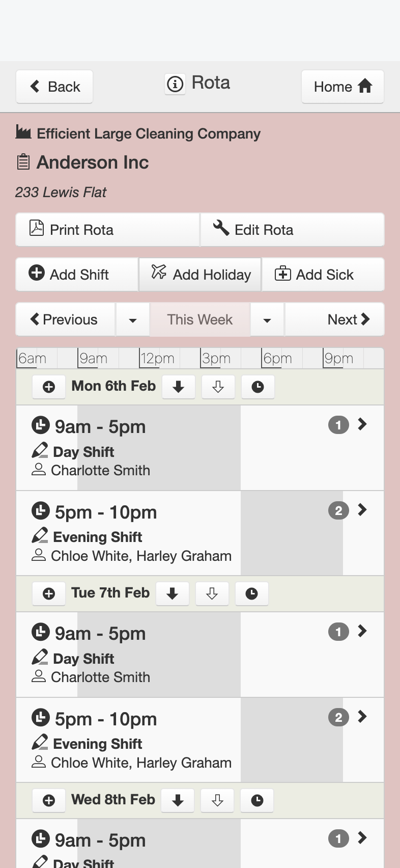Image resolution: width=400 pixels, height=868 pixels.
Task: Go to Previous week
Action: point(65,320)
